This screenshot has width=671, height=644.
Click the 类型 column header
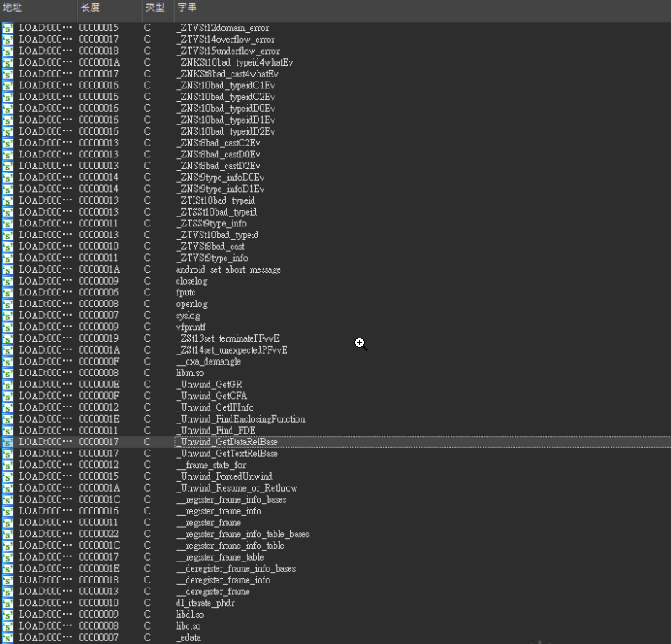pos(154,8)
